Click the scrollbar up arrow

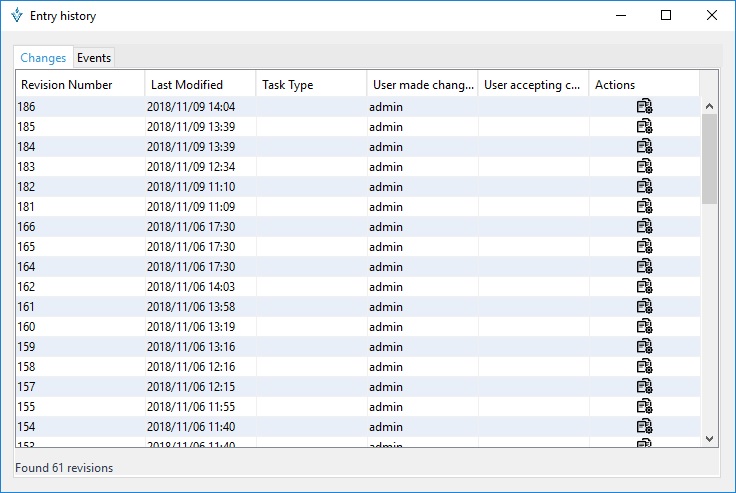(x=709, y=106)
